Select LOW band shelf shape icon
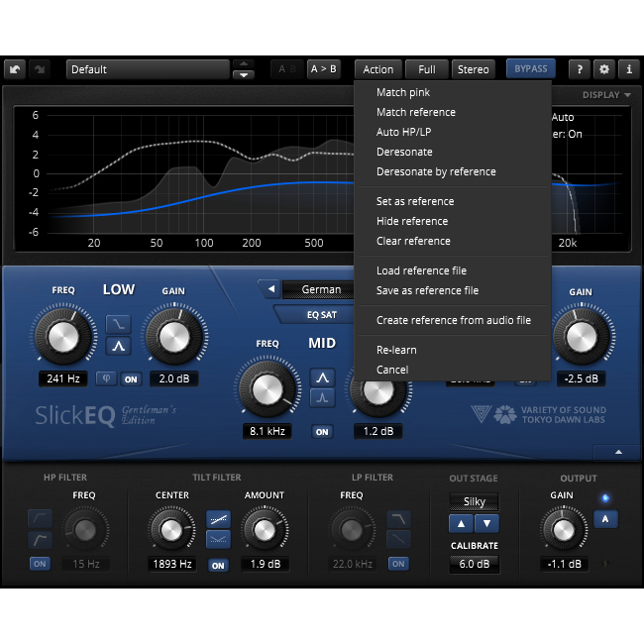Image resolution: width=644 pixels, height=644 pixels. (118, 324)
